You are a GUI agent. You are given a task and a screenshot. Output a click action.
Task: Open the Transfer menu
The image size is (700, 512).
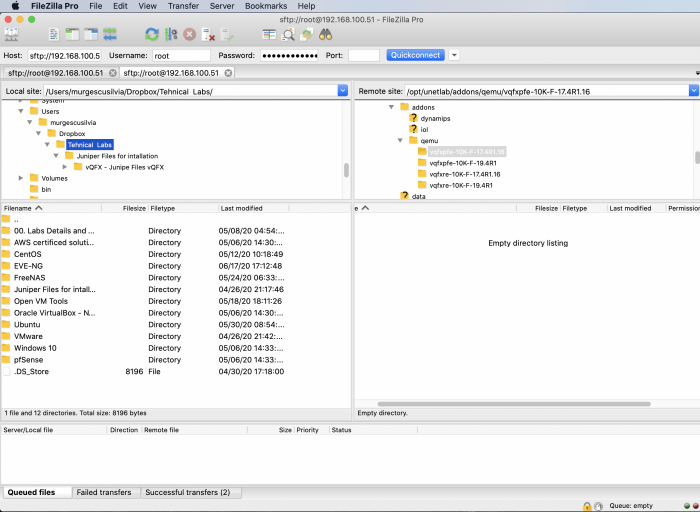(x=183, y=6)
